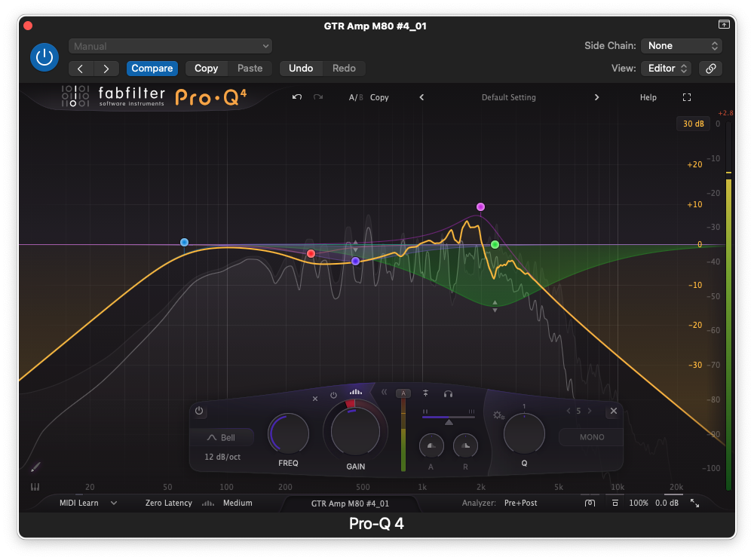Open the Help menu

click(648, 97)
